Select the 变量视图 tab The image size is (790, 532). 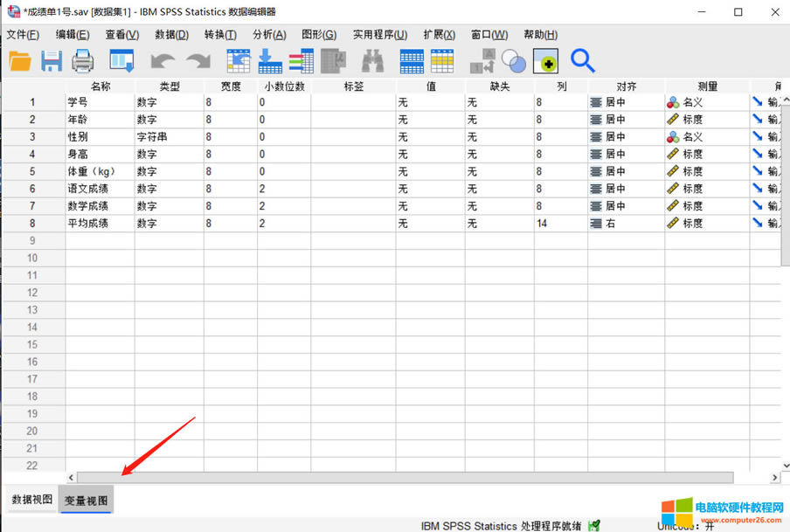coord(86,501)
